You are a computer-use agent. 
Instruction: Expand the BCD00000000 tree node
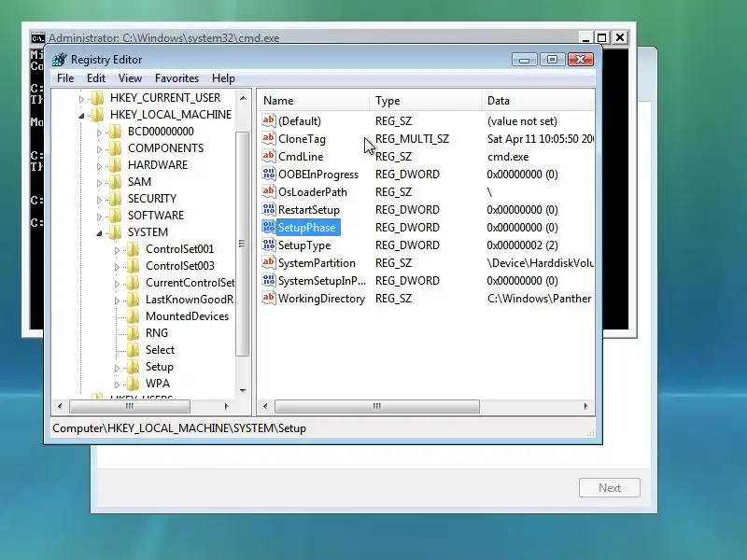click(99, 133)
